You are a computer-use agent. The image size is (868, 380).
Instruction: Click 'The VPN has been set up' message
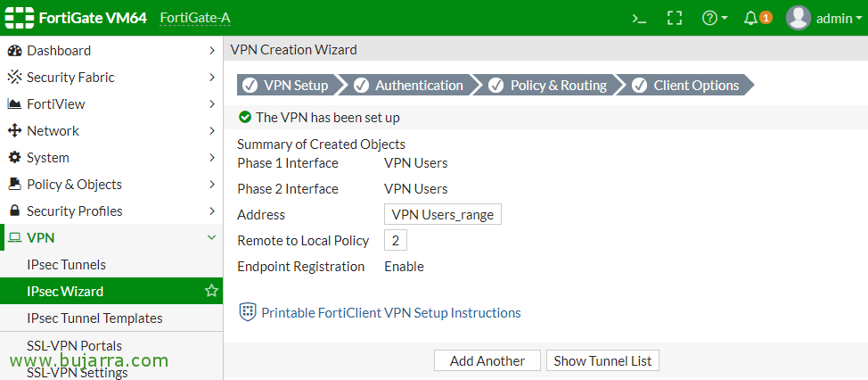[x=328, y=118]
